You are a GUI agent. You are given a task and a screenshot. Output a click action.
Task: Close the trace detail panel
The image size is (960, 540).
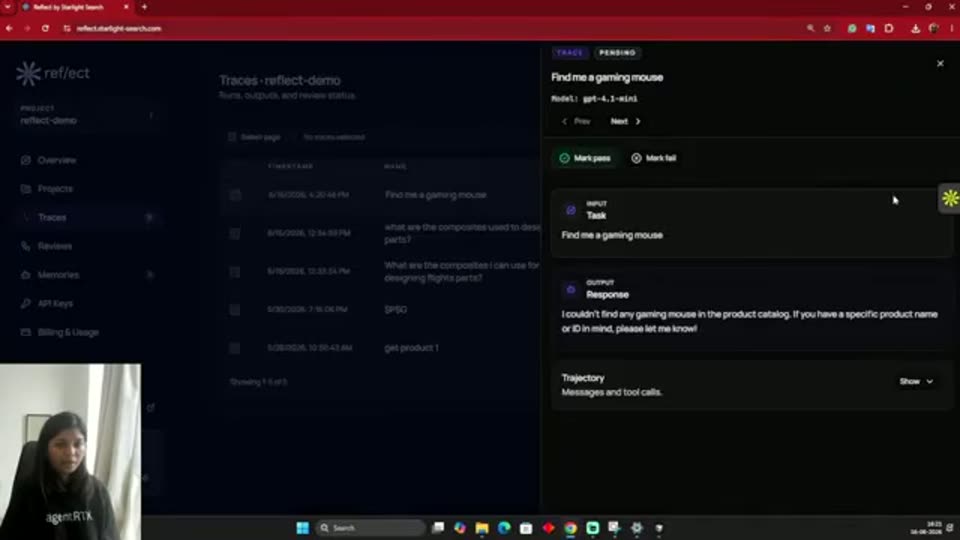(x=940, y=64)
